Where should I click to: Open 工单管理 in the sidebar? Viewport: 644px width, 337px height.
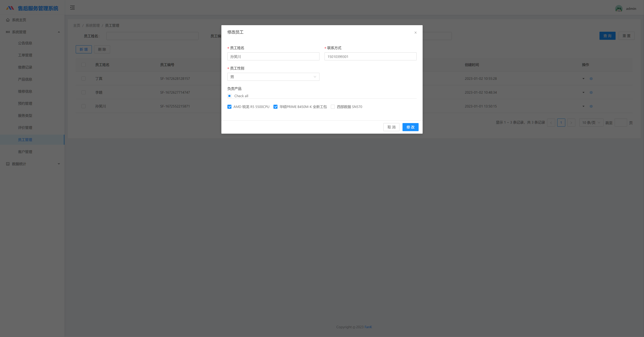(x=25, y=55)
